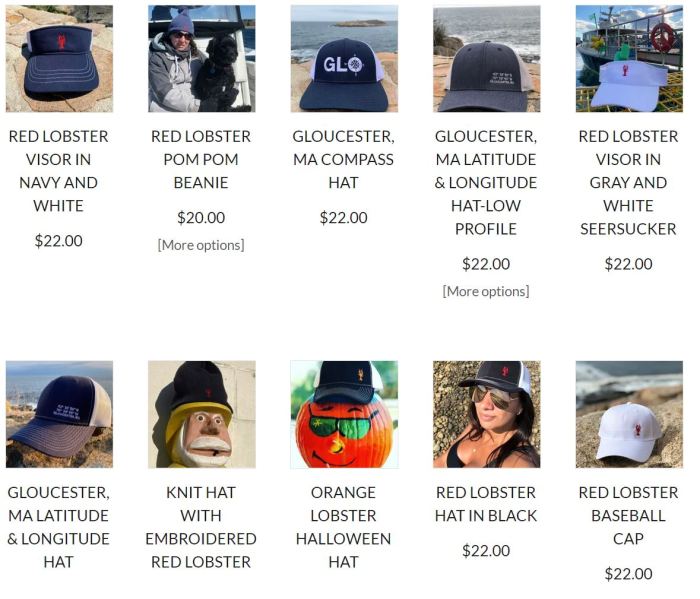View sunset latitude longitude hat image
This screenshot has width=700, height=599.
tap(59, 414)
